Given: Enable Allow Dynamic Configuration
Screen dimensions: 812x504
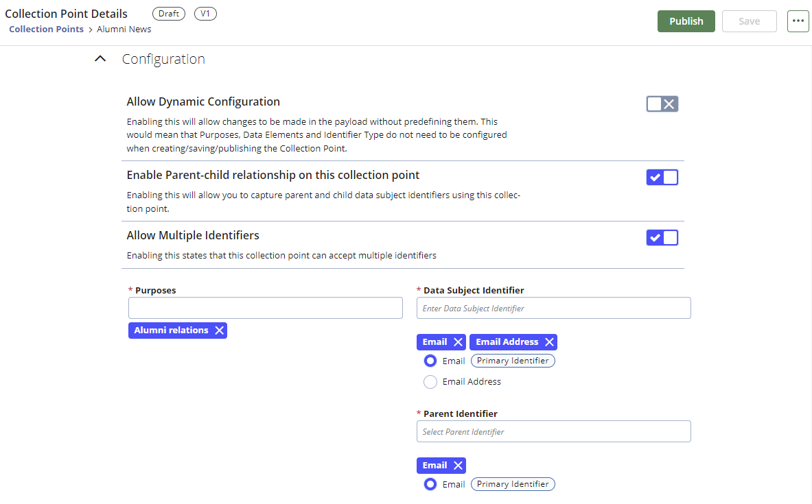Looking at the screenshot, I should (x=662, y=104).
